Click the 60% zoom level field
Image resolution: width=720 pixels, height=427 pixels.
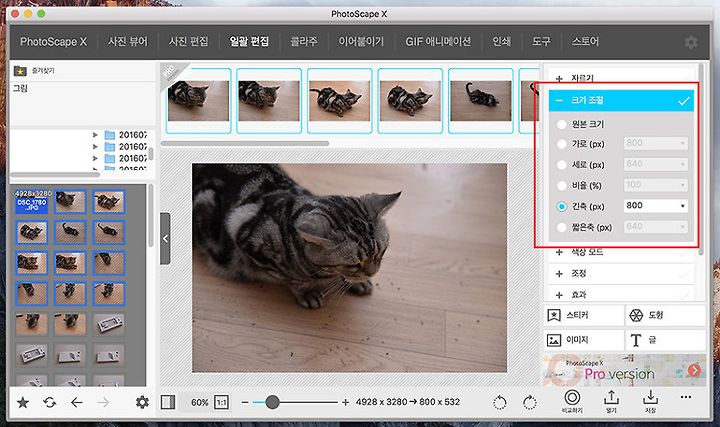200,403
